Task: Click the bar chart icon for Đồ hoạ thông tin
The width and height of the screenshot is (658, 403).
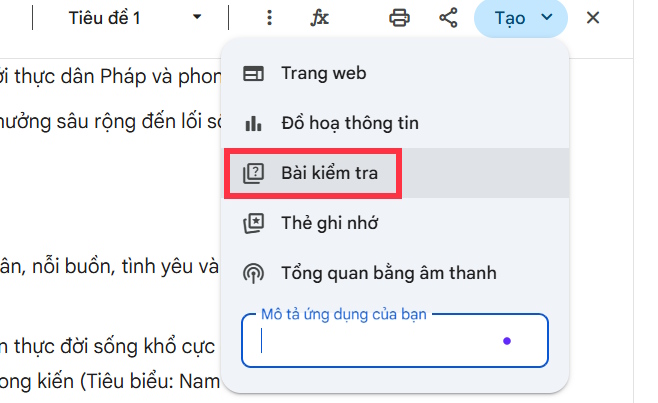Action: pyautogui.click(x=254, y=124)
